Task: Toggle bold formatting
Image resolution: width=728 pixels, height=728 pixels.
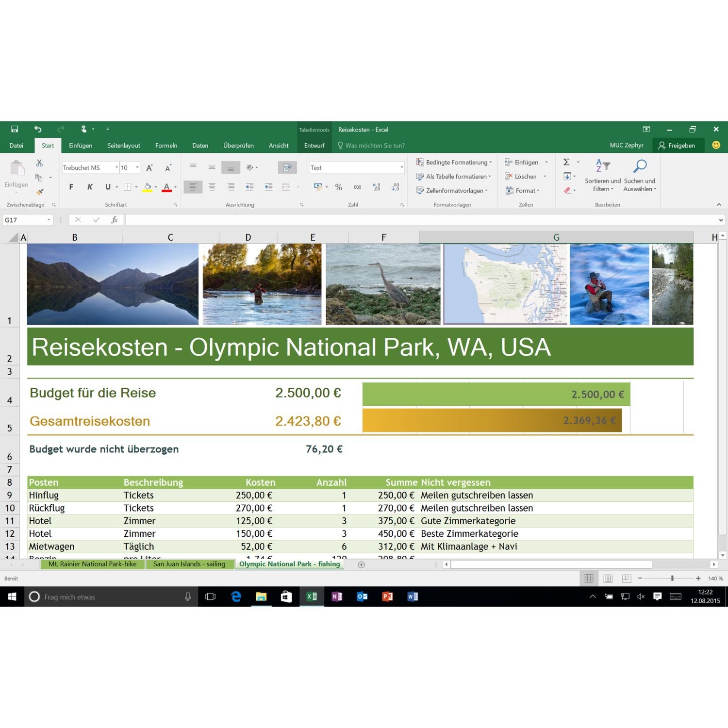Action: pos(71,187)
